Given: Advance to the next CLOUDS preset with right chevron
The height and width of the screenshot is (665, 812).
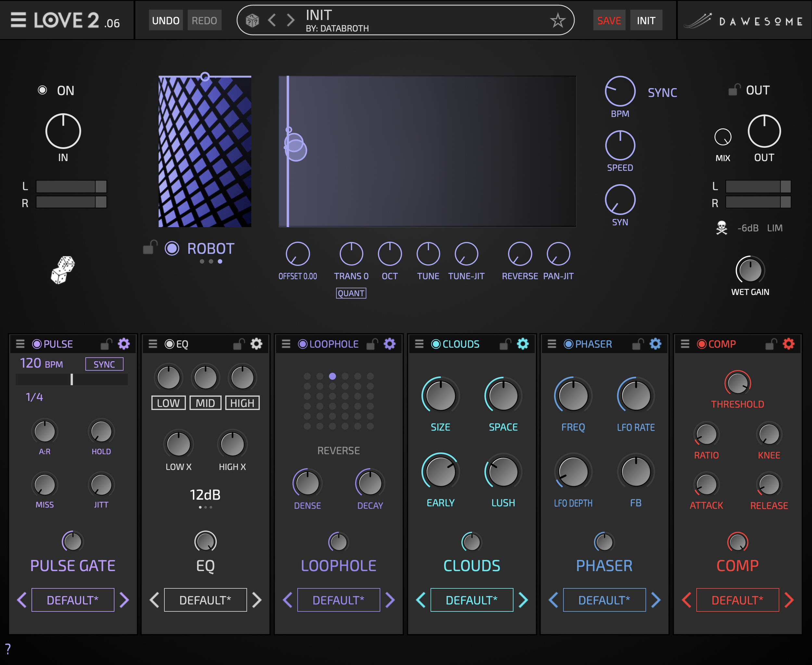Looking at the screenshot, I should (x=523, y=599).
